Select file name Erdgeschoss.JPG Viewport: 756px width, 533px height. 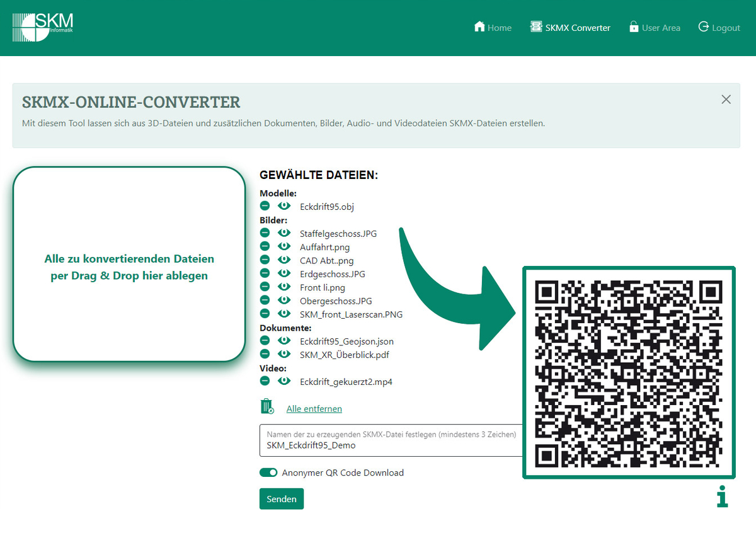(x=333, y=274)
